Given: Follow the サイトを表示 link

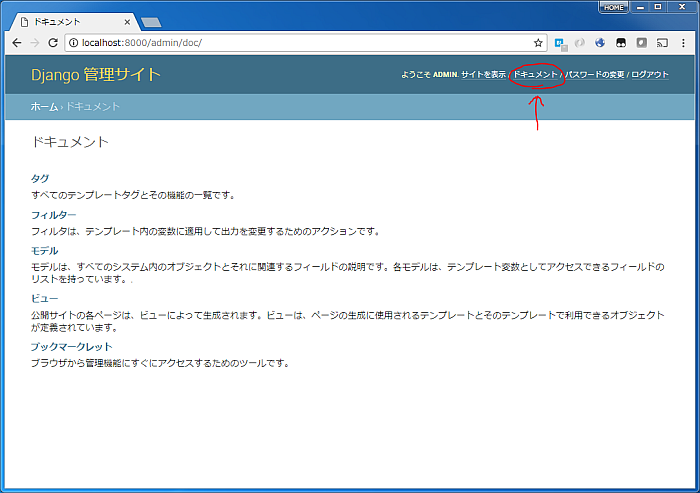Looking at the screenshot, I should tap(483, 75).
